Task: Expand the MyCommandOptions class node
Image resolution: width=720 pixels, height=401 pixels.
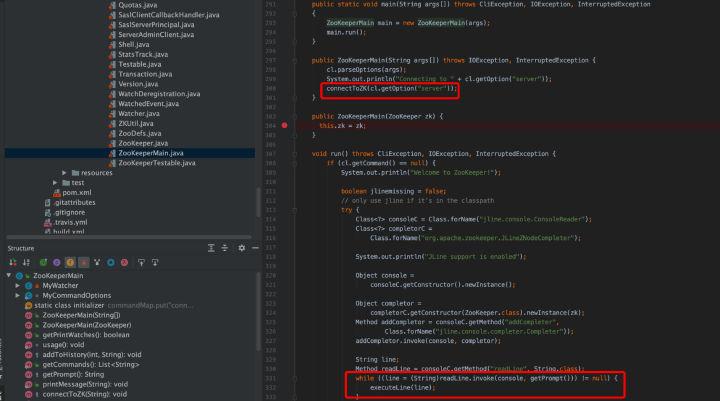Action: tap(18, 295)
